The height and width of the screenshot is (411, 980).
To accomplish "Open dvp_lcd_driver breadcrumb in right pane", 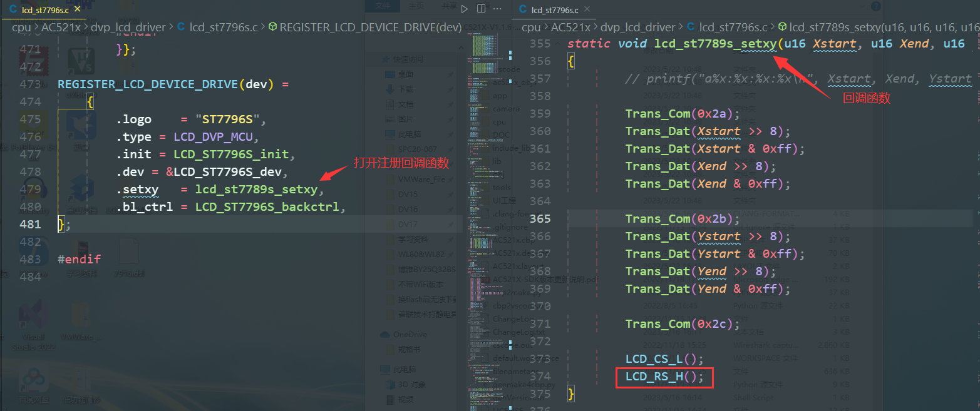I will 638,27.
